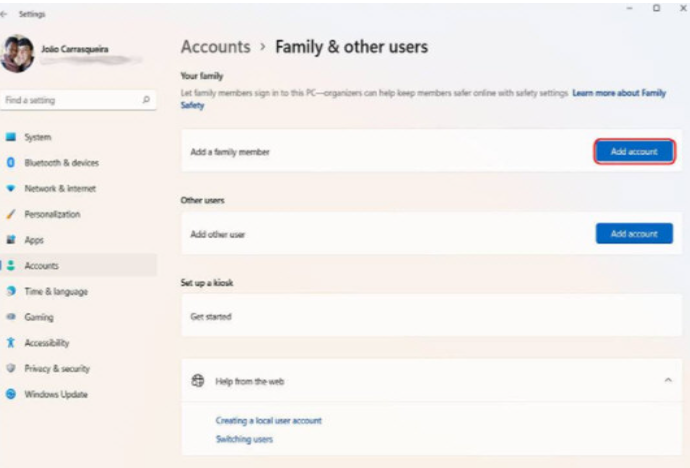Screen dimensions: 690x468
Task: Open the Switching users help link
Action: pyautogui.click(x=244, y=439)
